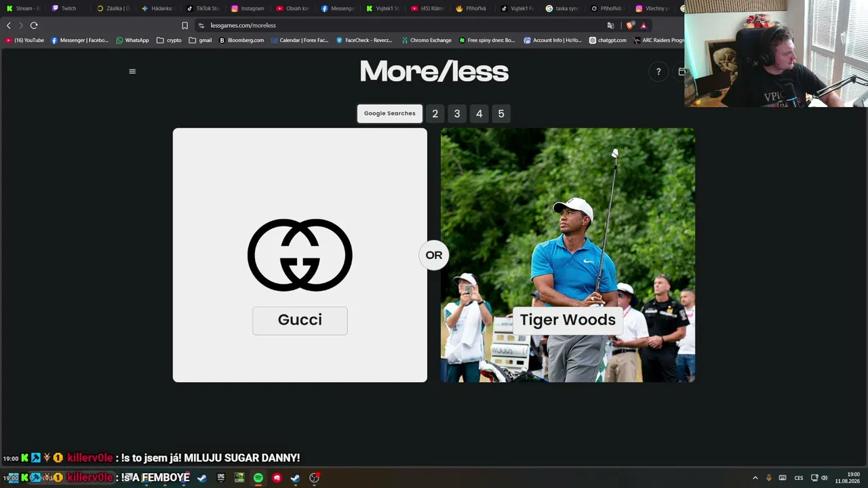868x488 pixels.
Task: Open the red app icon next to Spotify
Action: tap(277, 478)
